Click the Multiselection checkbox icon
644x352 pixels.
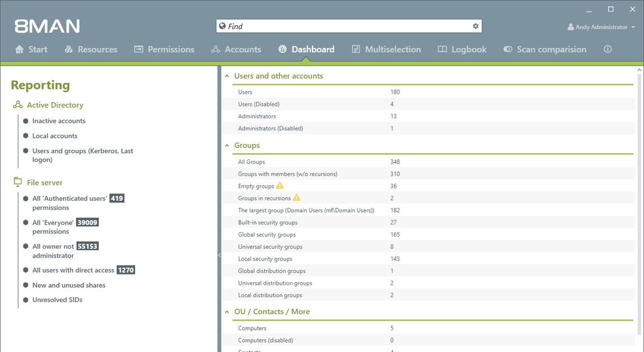click(x=356, y=49)
